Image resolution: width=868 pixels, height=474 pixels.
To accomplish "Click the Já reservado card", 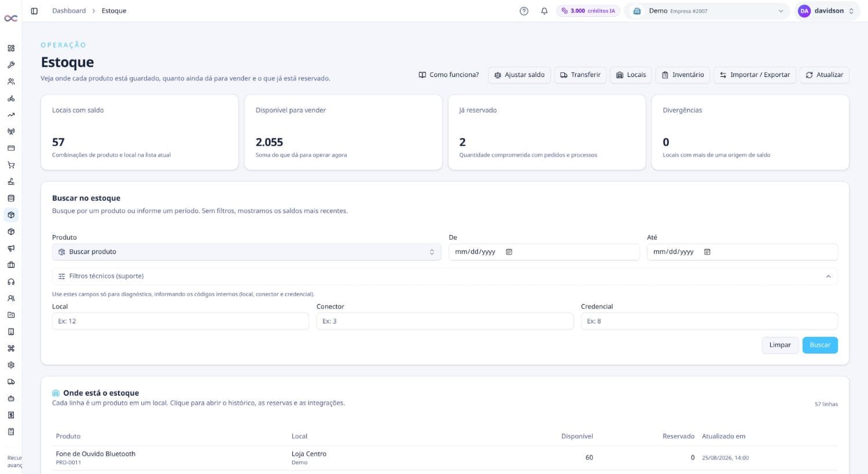I will point(547,133).
